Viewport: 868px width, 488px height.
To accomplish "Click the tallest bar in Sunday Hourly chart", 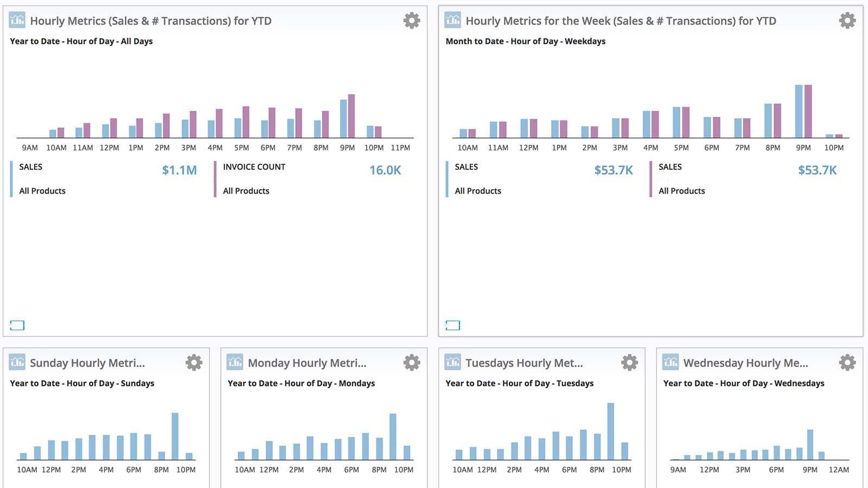I will click(175, 436).
